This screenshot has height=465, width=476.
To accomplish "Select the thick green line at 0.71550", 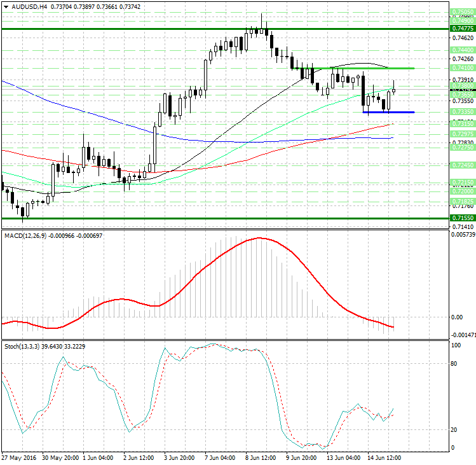I will tap(191, 218).
